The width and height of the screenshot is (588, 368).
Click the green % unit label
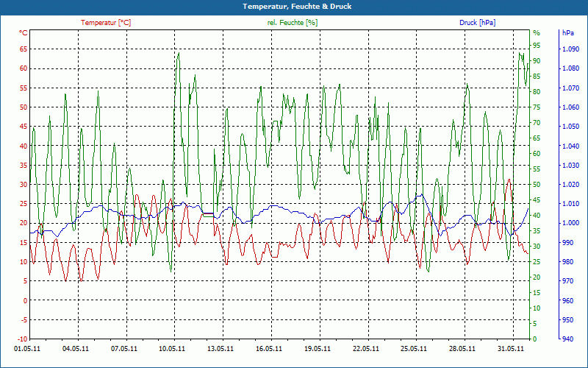pyautogui.click(x=537, y=33)
